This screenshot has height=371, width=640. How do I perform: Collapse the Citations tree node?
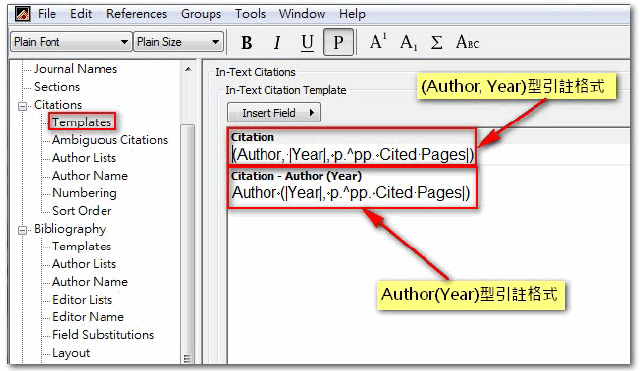(22, 106)
